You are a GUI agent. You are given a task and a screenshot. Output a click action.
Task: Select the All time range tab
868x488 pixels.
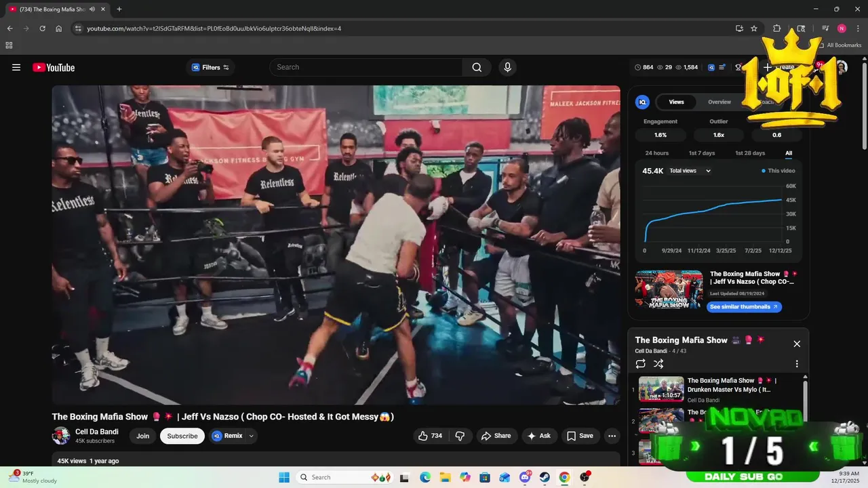pyautogui.click(x=789, y=153)
